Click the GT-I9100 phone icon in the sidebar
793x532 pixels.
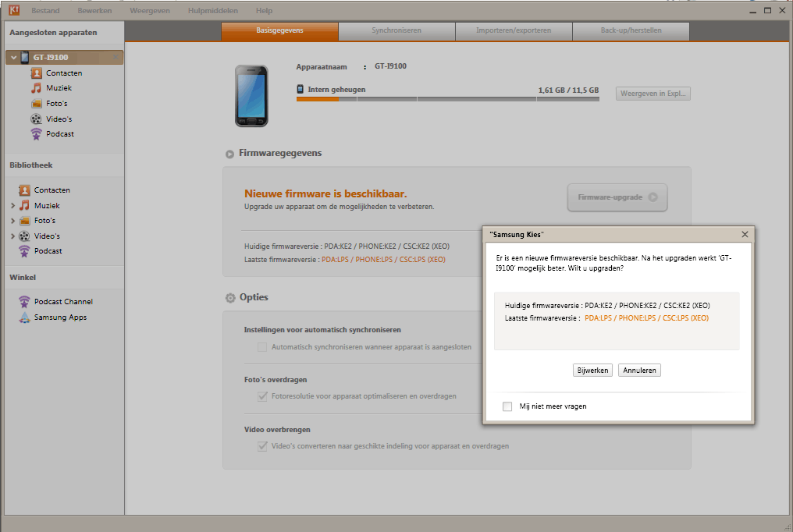[x=25, y=57]
